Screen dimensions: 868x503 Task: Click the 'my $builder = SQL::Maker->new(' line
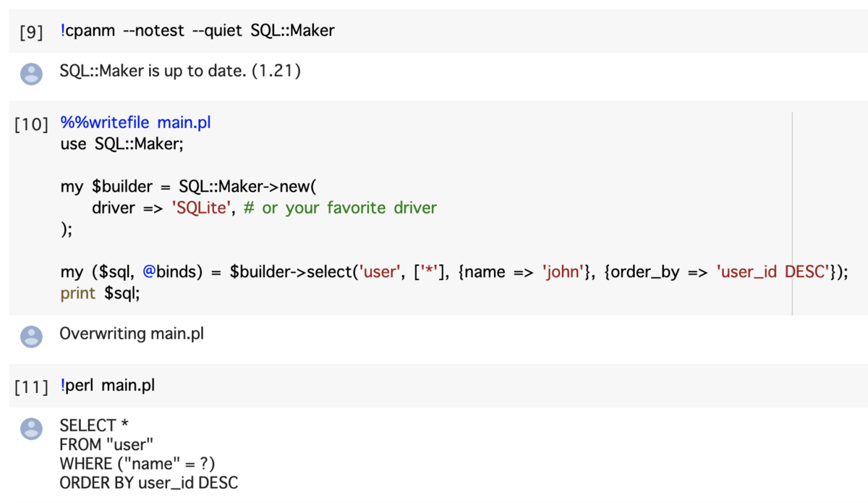pos(189,186)
